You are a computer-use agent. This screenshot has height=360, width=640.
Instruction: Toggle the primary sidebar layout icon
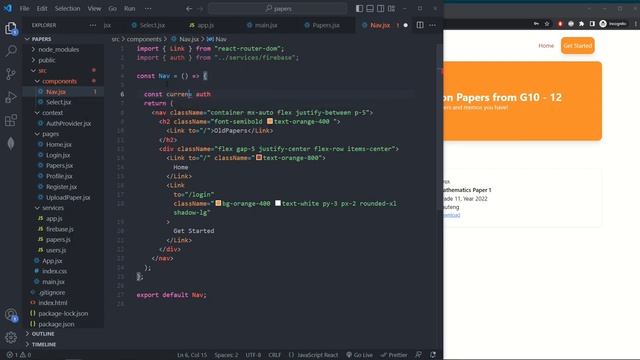(x=359, y=9)
